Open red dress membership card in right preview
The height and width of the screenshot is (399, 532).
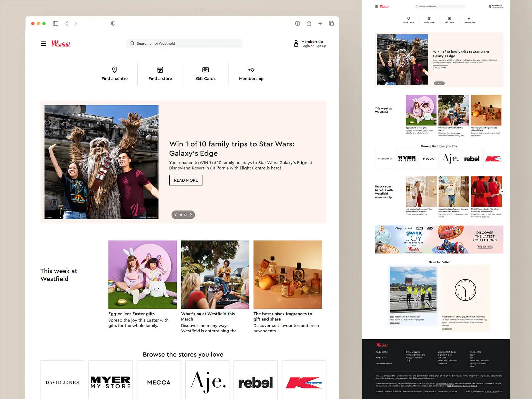[x=486, y=192]
